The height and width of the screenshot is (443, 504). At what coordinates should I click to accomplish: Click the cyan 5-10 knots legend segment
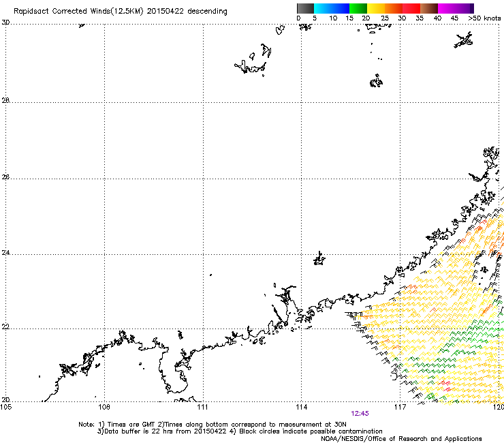point(323,8)
